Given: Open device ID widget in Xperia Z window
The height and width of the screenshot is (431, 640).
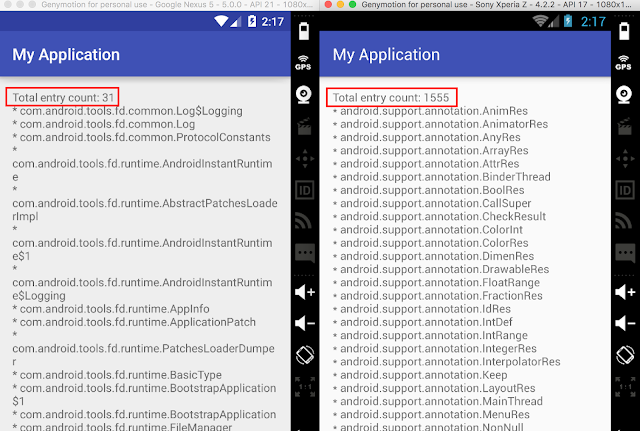Looking at the screenshot, I should [625, 190].
